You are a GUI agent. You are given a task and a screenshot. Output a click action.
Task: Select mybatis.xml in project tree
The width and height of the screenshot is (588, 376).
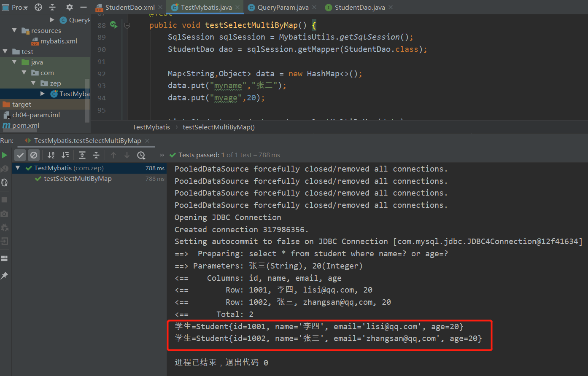point(54,41)
